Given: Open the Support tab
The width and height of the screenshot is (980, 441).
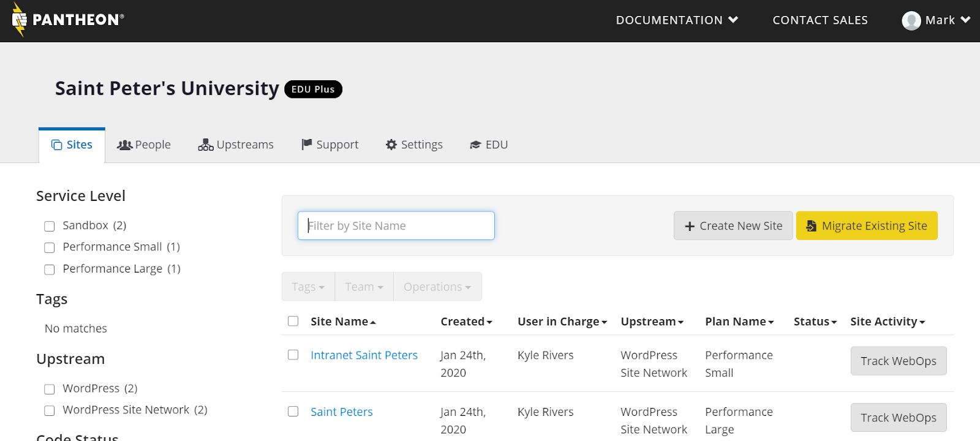Looking at the screenshot, I should click(330, 145).
